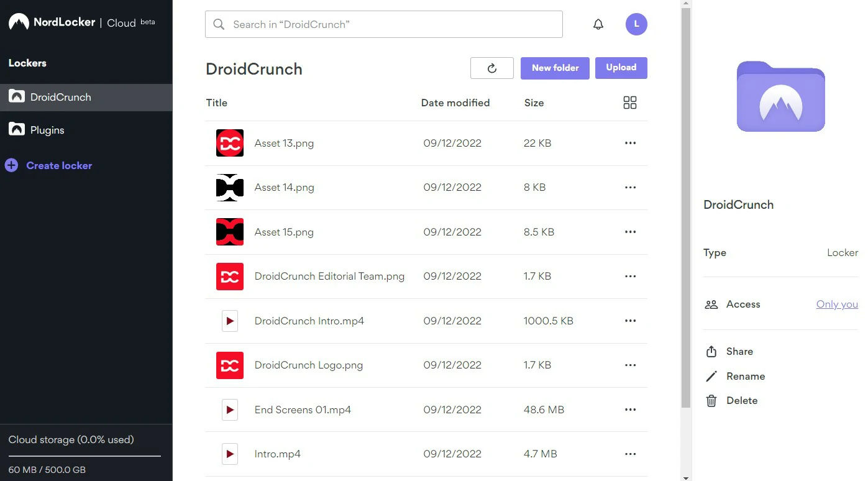The height and width of the screenshot is (481, 868).
Task: Click the plus icon beside Create locker
Action: [11, 165]
